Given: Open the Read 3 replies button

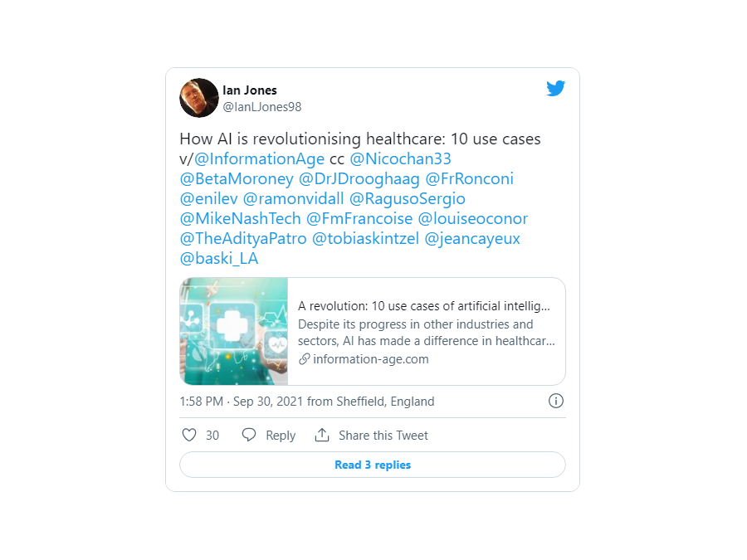Looking at the screenshot, I should click(x=373, y=465).
